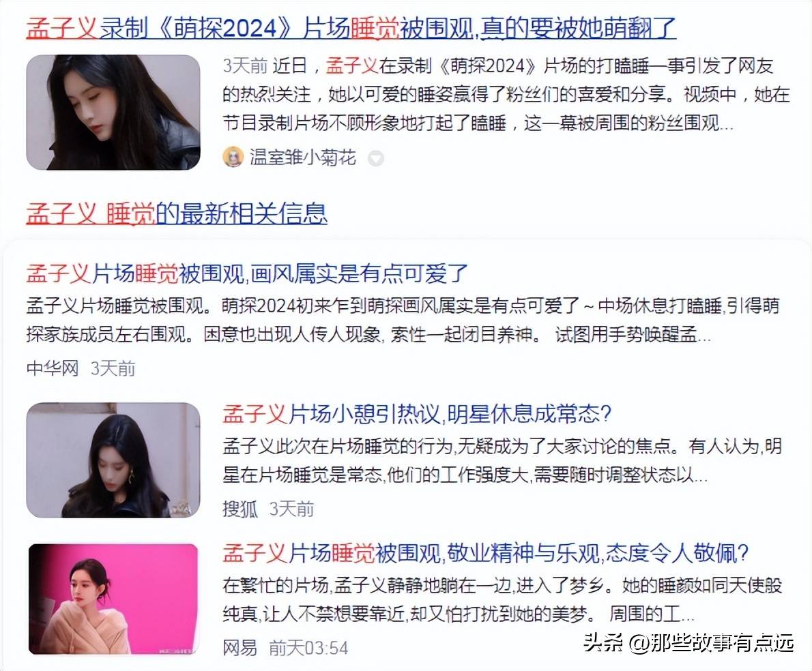Image resolution: width=812 pixels, height=671 pixels.
Task: Open the 萌探2024 片场睡觉 headline link
Action: tap(351, 29)
